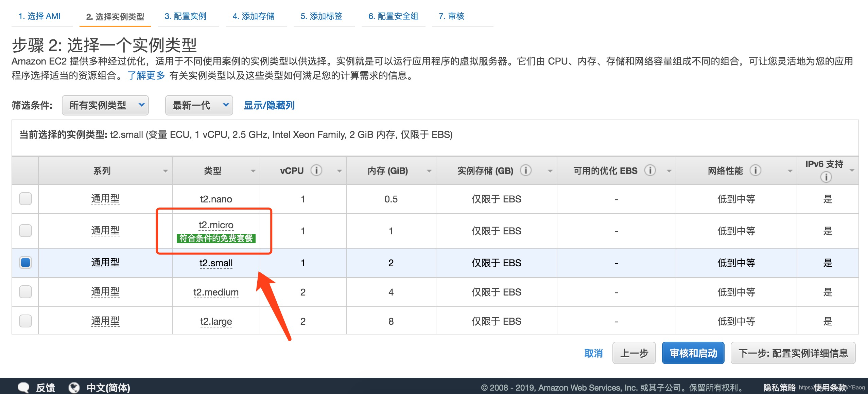Expand the 系列 column sort arrow
868x394 pixels.
[166, 171]
